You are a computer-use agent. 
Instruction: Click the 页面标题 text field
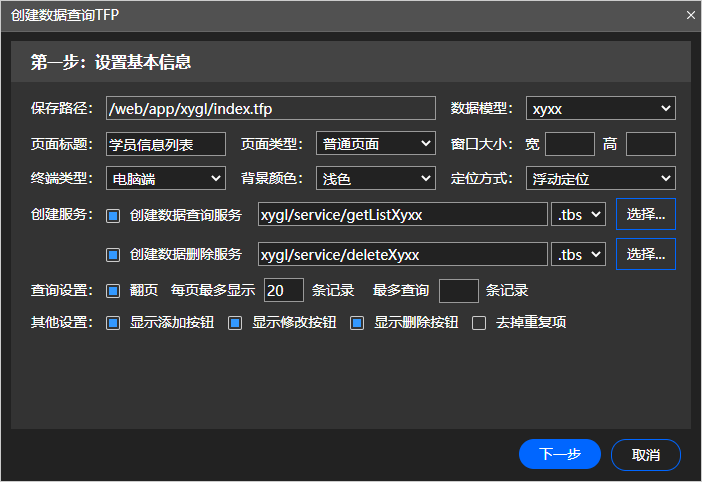pyautogui.click(x=165, y=144)
